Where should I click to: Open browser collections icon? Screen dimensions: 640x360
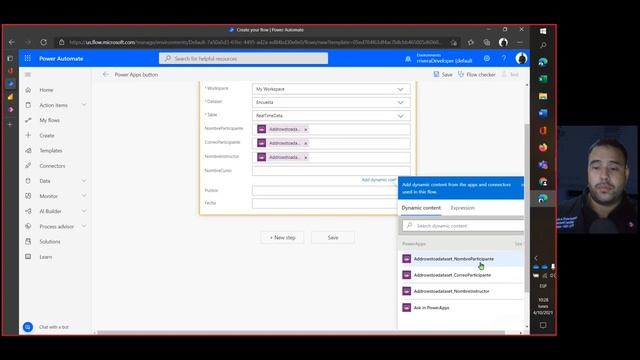tap(487, 42)
